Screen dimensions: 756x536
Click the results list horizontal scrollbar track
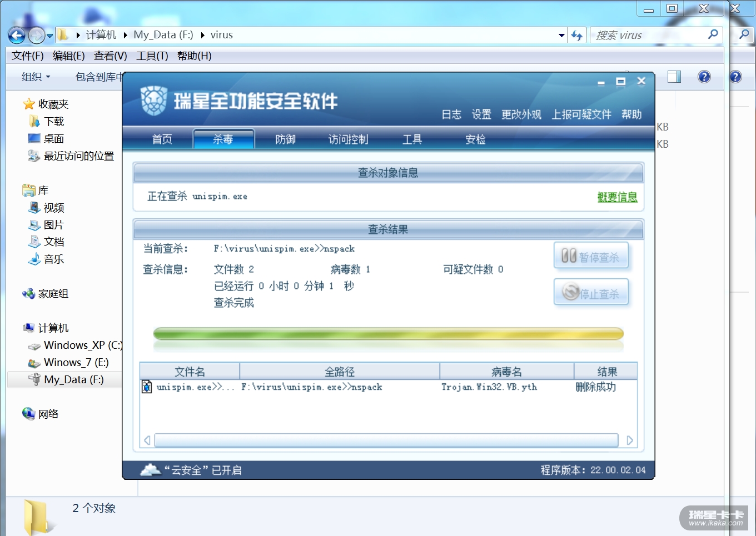[x=386, y=440]
